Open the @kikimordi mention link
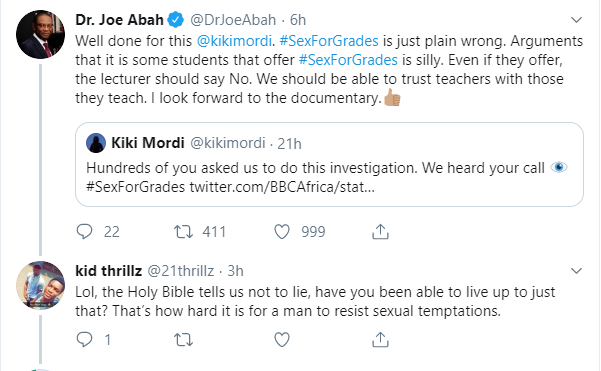 click(x=234, y=41)
